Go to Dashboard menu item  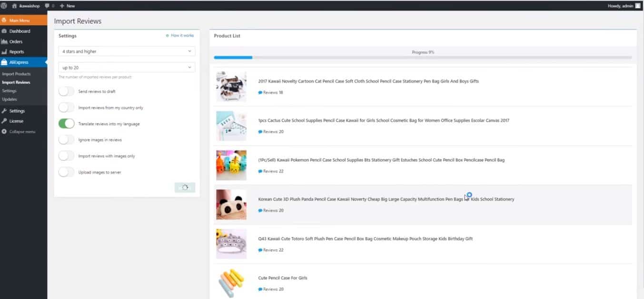(x=23, y=31)
